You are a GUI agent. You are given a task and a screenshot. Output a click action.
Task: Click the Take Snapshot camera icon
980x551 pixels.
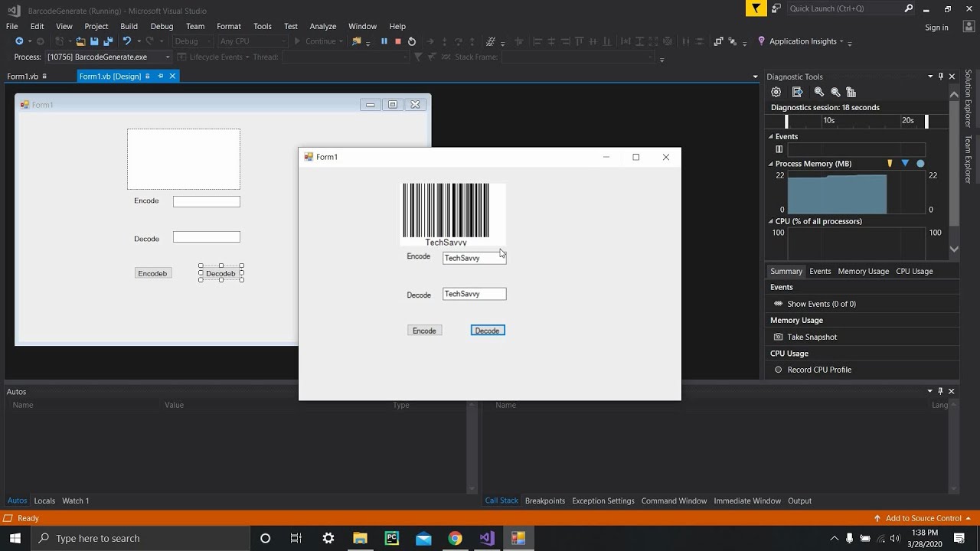click(x=778, y=337)
